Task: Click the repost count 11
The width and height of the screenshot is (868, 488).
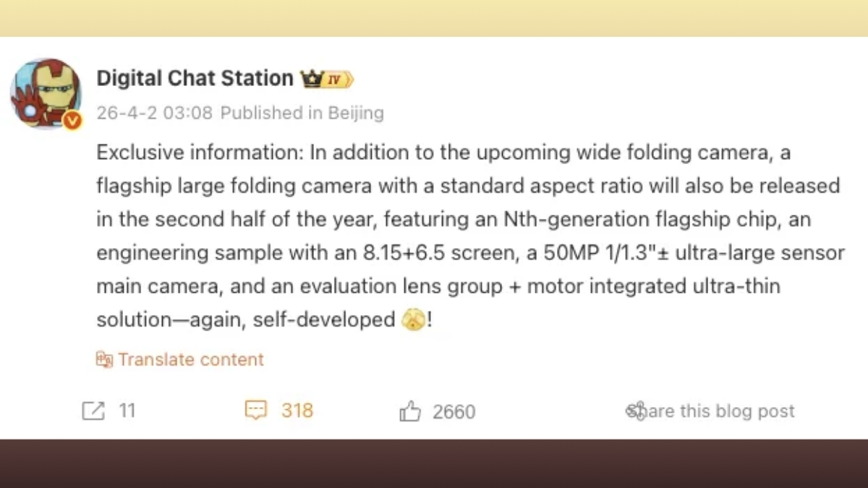Action: (x=127, y=411)
